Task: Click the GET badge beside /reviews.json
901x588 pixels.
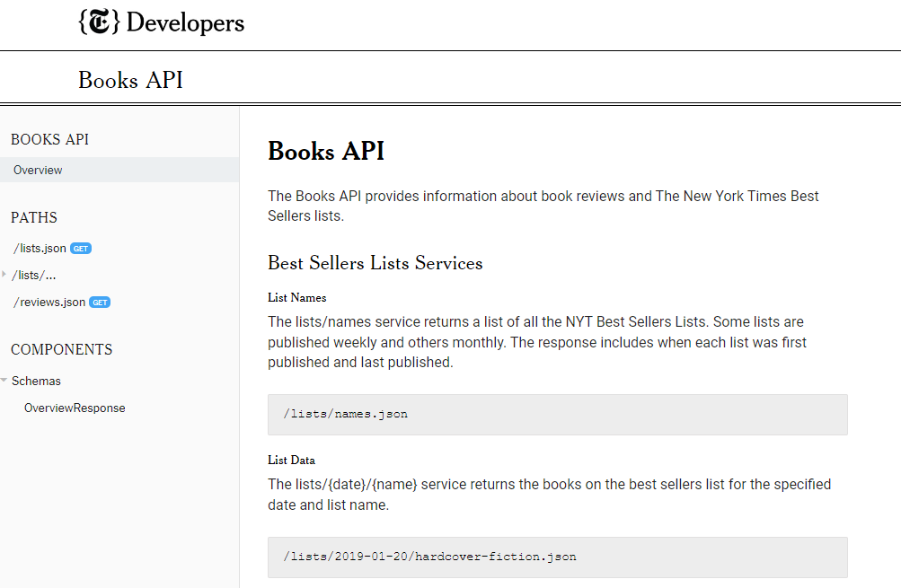Action: pyautogui.click(x=99, y=302)
